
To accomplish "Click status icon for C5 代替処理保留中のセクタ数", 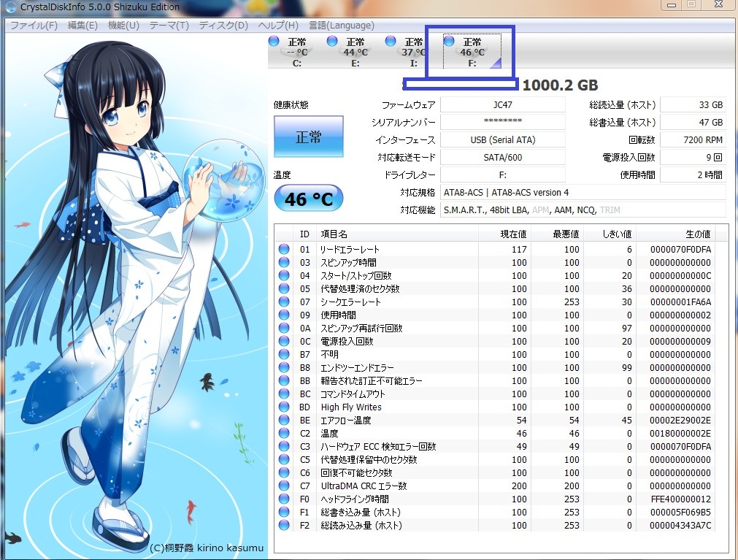I will 284,459.
